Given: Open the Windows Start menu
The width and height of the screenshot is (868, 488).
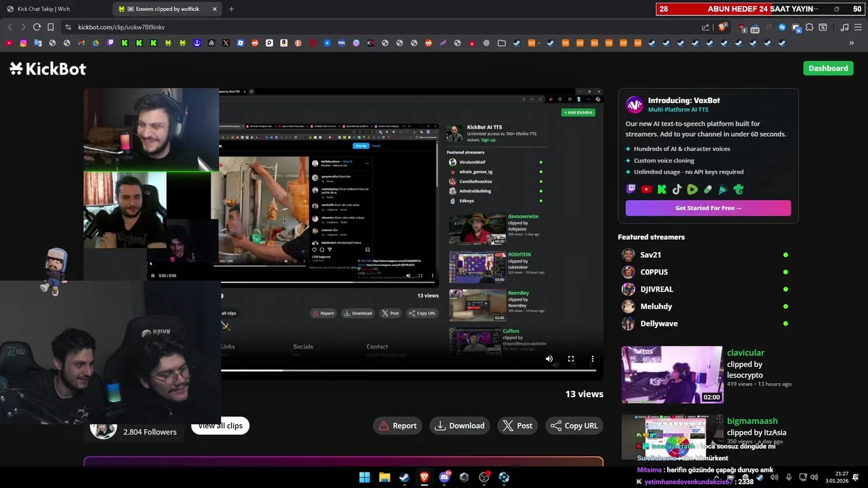Looking at the screenshot, I should pos(364,477).
